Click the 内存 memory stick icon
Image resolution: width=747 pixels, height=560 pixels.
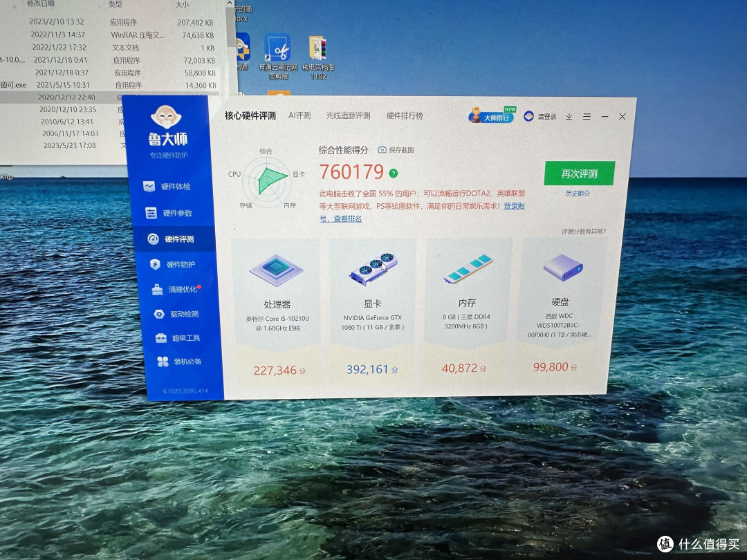[x=468, y=269]
